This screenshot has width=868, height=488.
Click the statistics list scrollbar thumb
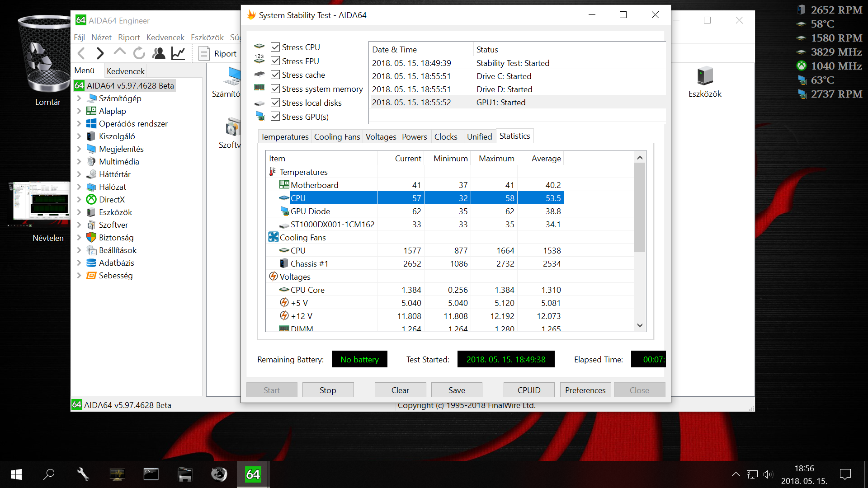click(640, 207)
